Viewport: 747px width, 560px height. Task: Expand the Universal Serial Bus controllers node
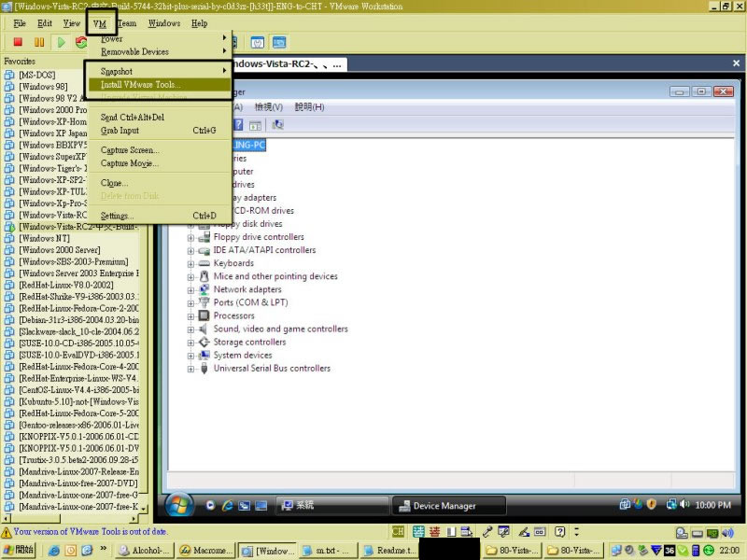[x=190, y=369]
